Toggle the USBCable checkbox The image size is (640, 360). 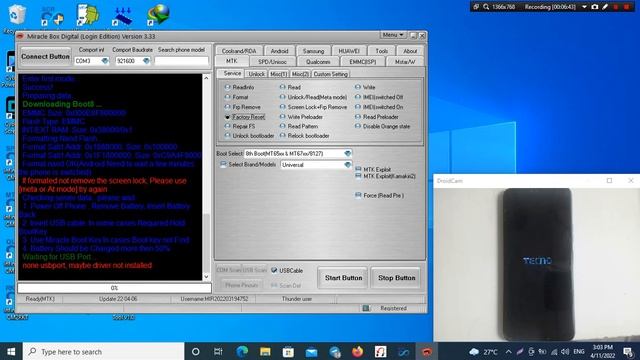coord(274,270)
